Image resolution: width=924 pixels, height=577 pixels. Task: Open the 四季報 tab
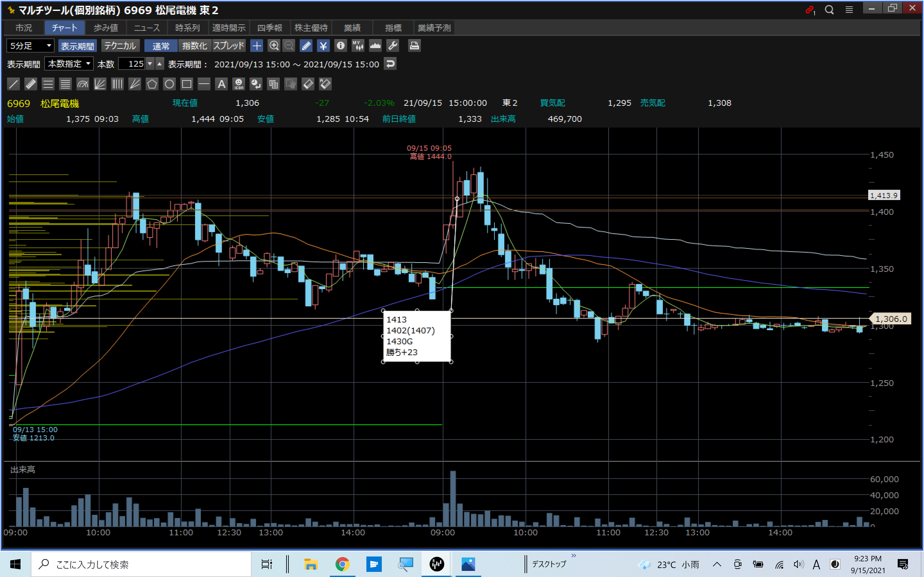(x=269, y=28)
